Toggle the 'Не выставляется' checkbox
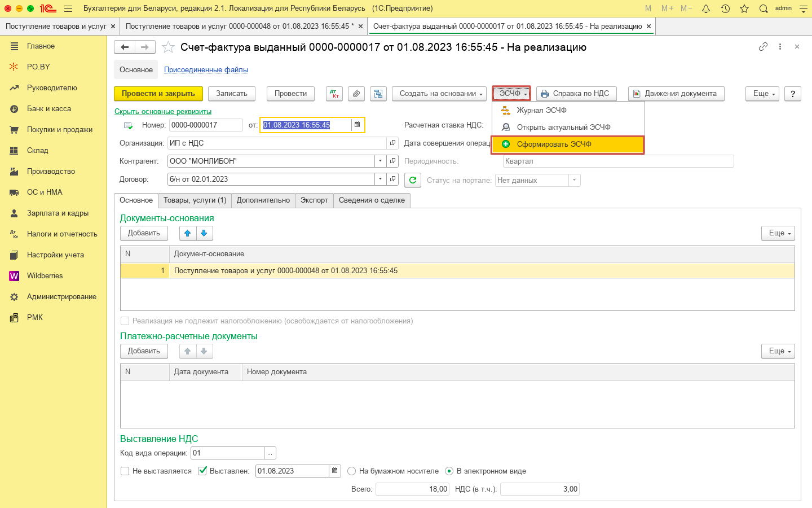812x508 pixels. (125, 471)
